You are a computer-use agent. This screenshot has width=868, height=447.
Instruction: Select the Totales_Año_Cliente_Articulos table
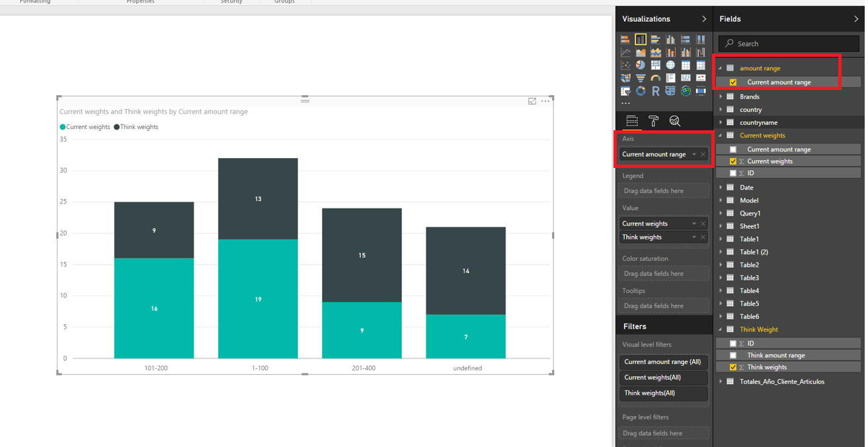coord(782,382)
